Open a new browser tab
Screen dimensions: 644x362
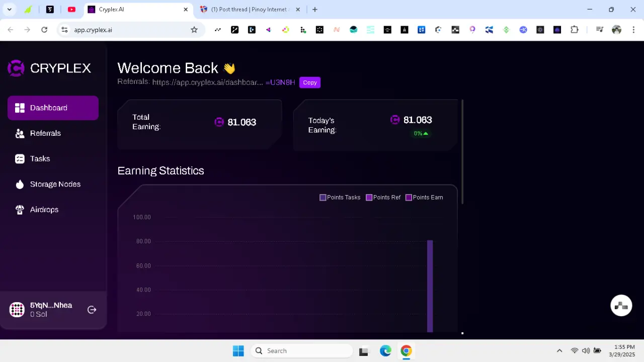point(315,9)
